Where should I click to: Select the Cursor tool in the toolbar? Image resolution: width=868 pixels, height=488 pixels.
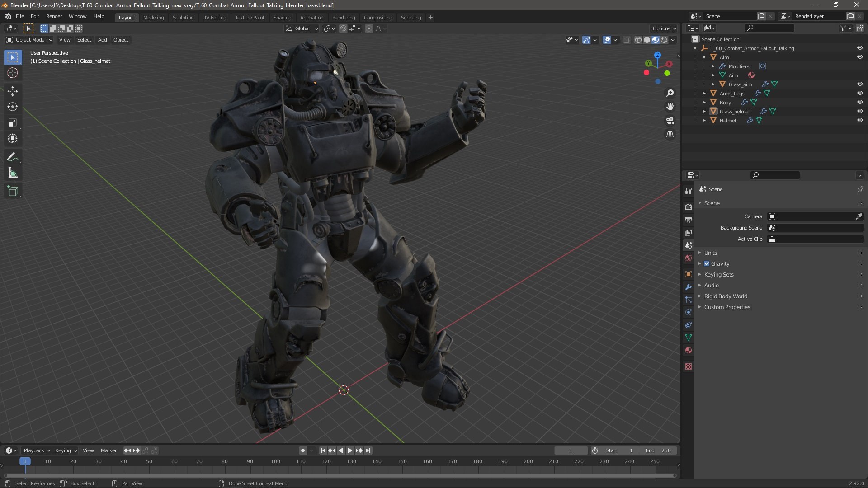tap(13, 73)
